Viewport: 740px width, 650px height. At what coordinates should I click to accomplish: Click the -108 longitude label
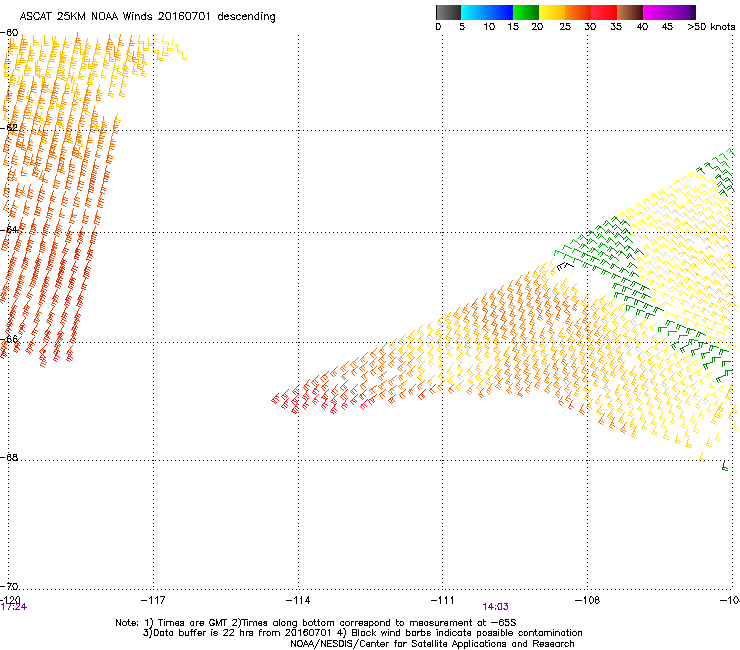coord(587,600)
